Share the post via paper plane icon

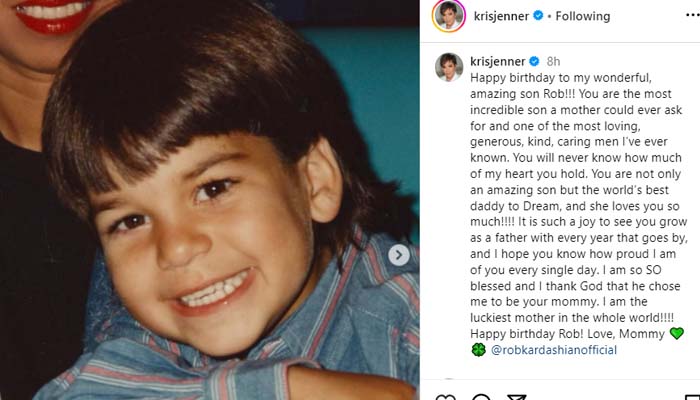(x=515, y=397)
